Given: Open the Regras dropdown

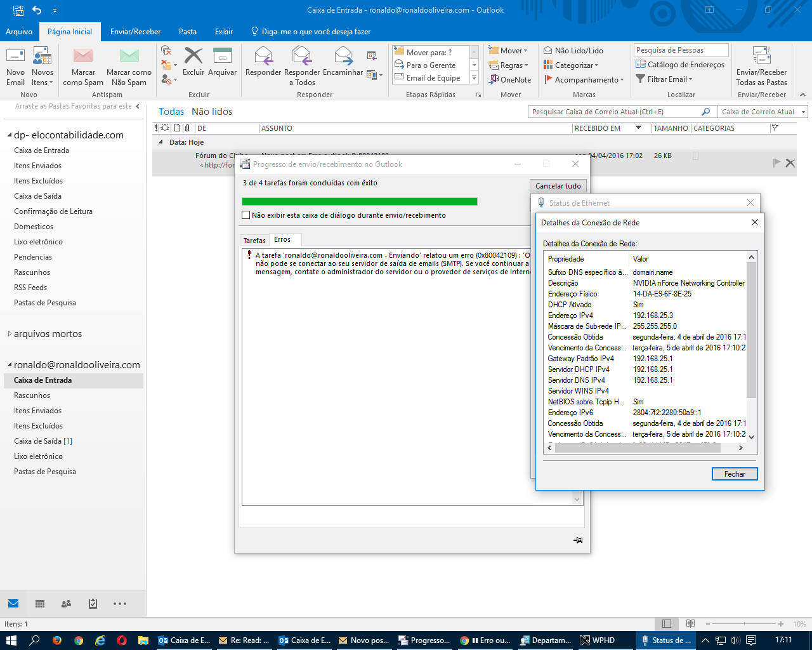Looking at the screenshot, I should point(507,65).
